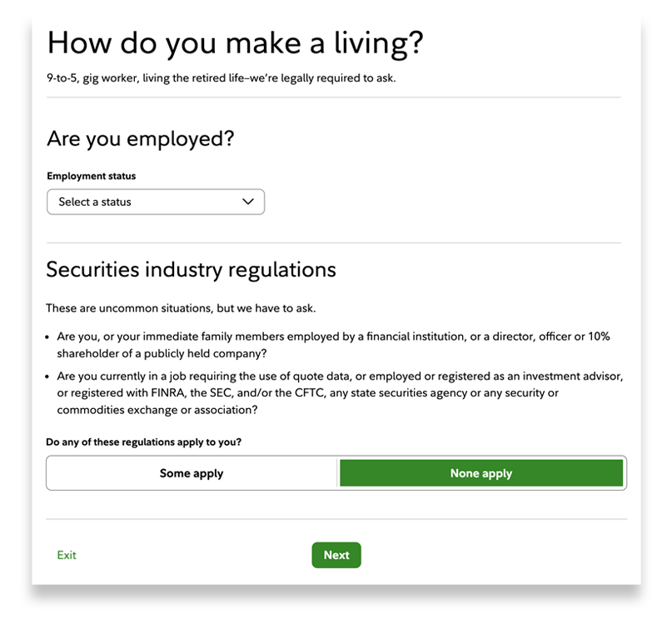
Task: Click the second bullet point marker
Action: click(49, 377)
